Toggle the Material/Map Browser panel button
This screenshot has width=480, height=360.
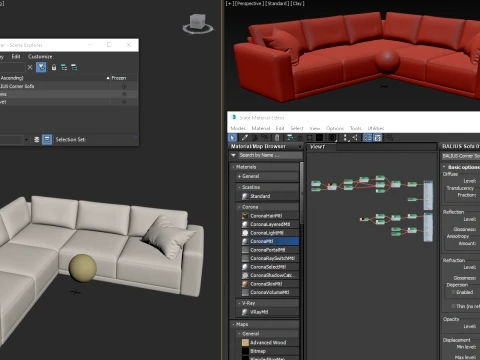tap(367, 138)
